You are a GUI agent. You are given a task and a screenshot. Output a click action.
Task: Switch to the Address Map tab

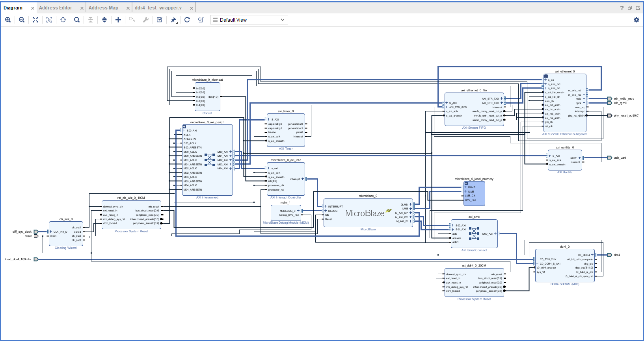tap(103, 8)
